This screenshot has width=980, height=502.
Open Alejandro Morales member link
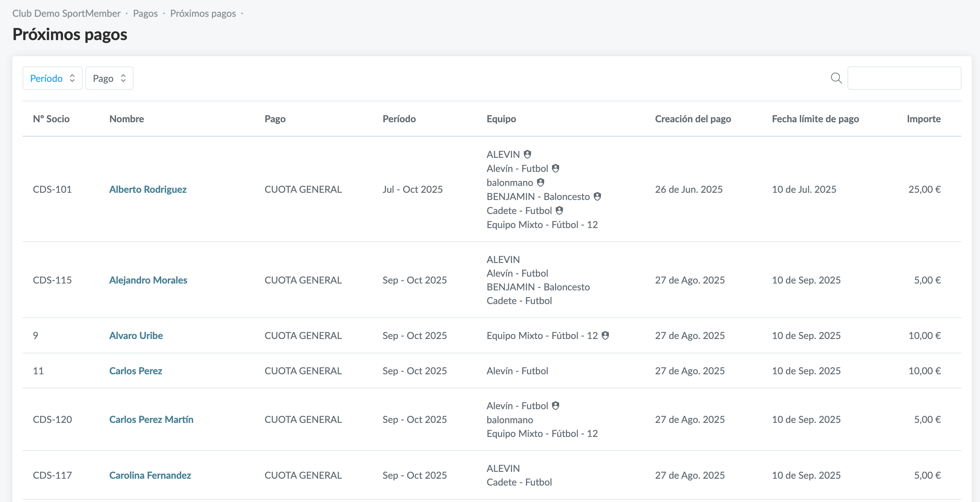(x=148, y=280)
